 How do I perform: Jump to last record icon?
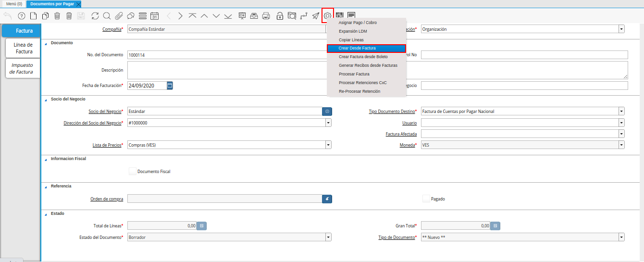pyautogui.click(x=228, y=16)
